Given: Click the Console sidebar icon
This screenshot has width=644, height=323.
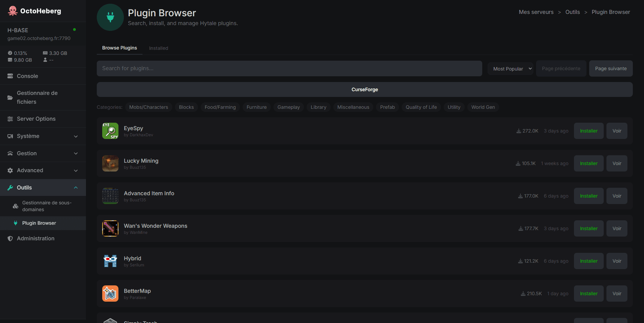Looking at the screenshot, I should (x=10, y=76).
